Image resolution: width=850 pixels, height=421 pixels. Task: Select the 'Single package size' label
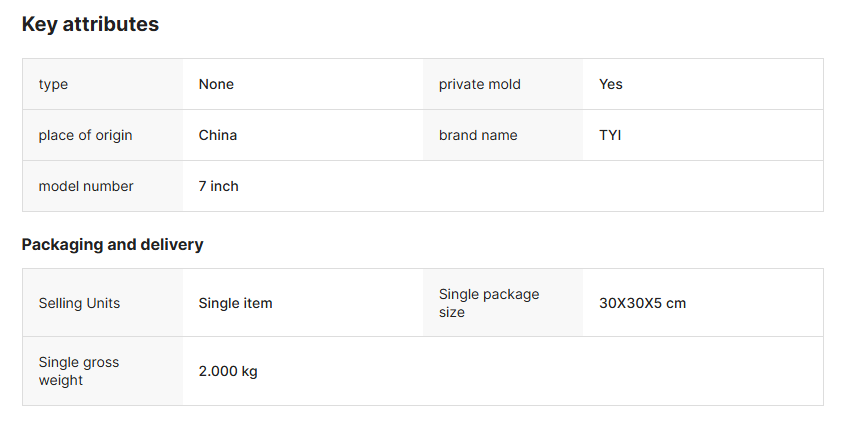tap(488, 303)
